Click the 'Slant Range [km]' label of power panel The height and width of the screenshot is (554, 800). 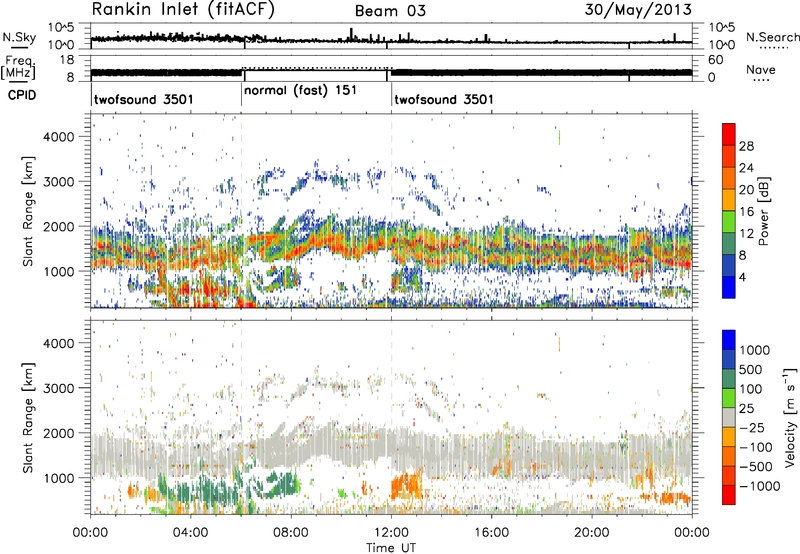click(29, 211)
